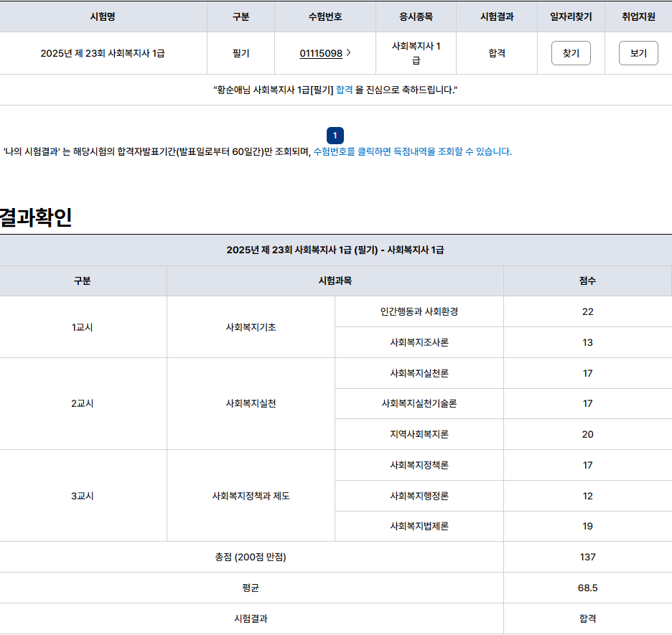The width and height of the screenshot is (672, 635).
Task: Click the '사회복지사 1급' 응시종목 cell
Action: coord(416,53)
